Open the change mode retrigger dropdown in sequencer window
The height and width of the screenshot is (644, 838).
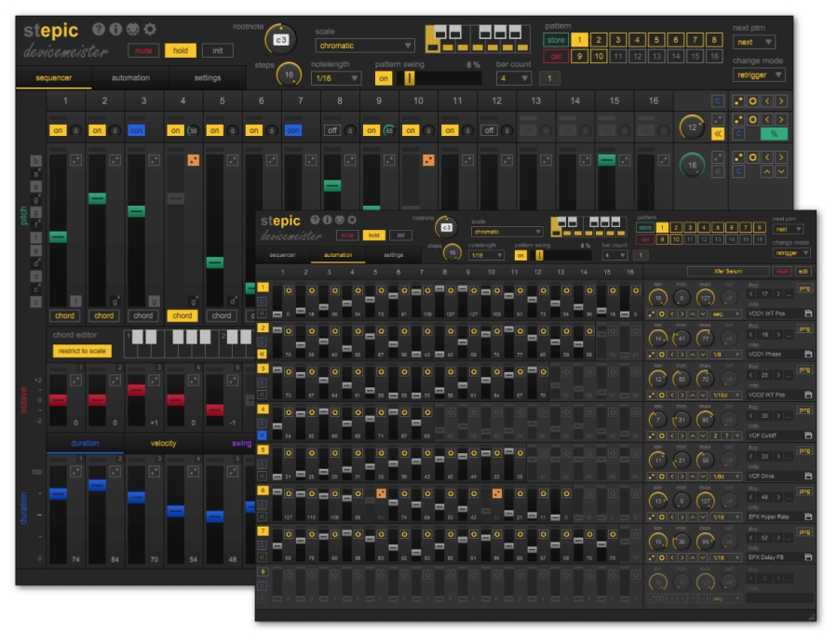(x=758, y=75)
